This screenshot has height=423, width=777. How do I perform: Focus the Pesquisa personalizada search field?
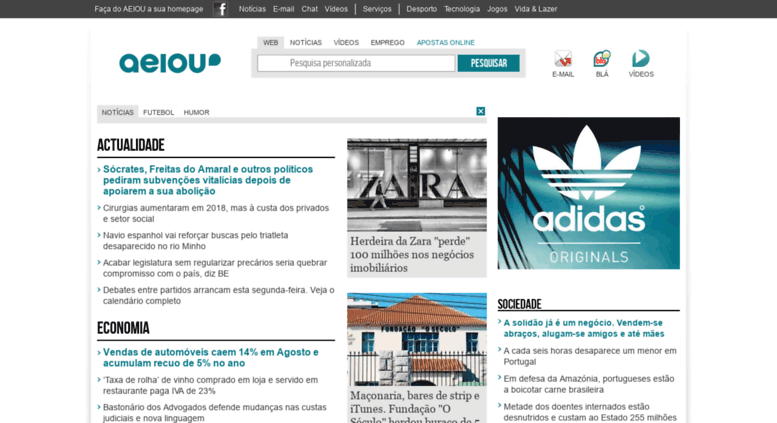click(356, 63)
